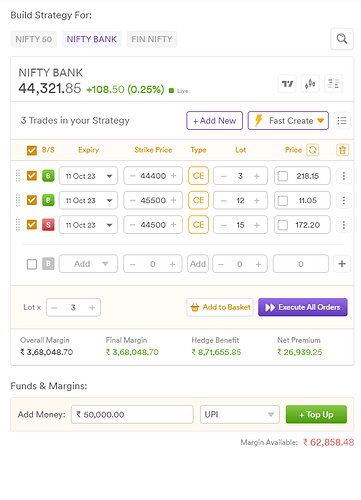
Task: Uncheck the 45500 CE trade checkbox
Action: (x=32, y=200)
